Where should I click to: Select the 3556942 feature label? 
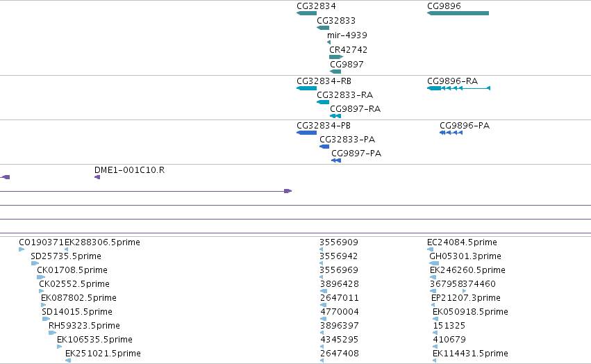pyautogui.click(x=338, y=256)
